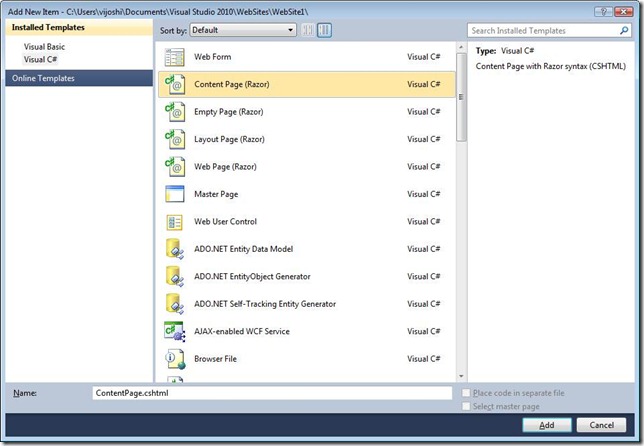Select the "Content Page (Razor)" row text
The height and width of the screenshot is (446, 644).
coord(232,85)
